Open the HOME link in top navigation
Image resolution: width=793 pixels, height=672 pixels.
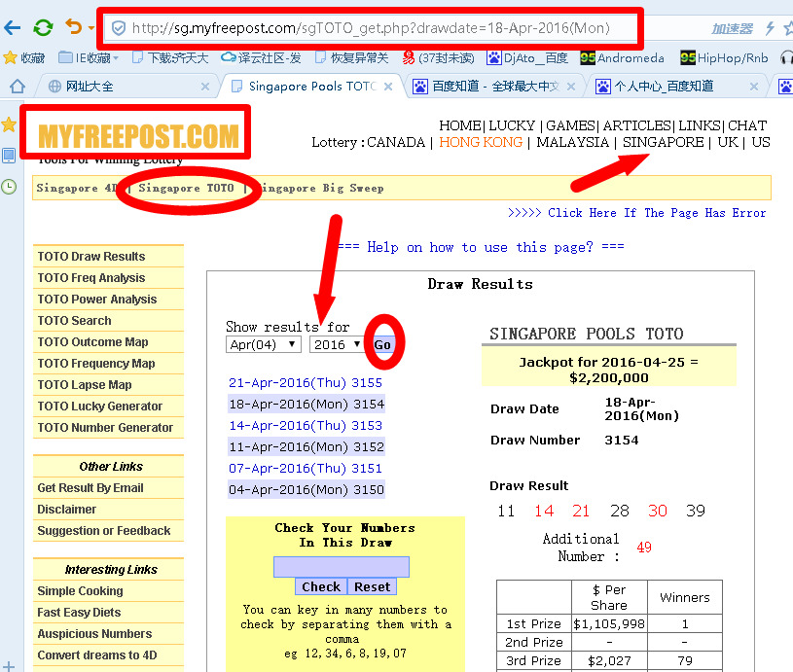tap(459, 125)
